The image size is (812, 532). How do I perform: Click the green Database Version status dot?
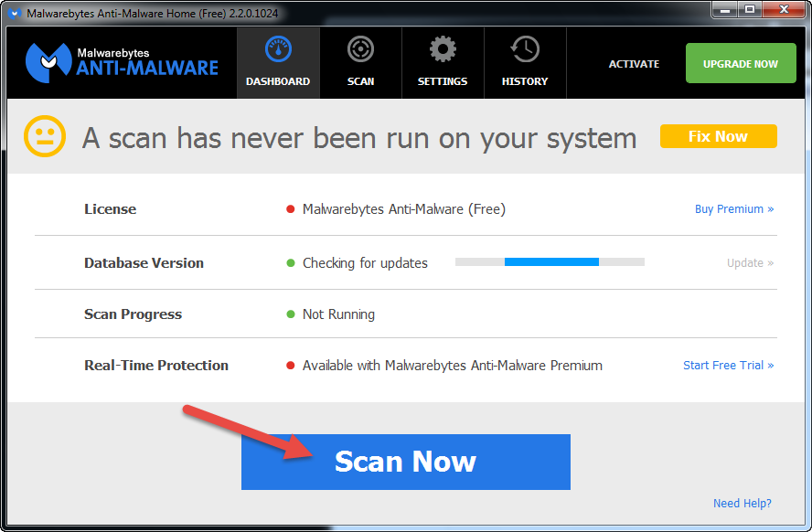291,263
